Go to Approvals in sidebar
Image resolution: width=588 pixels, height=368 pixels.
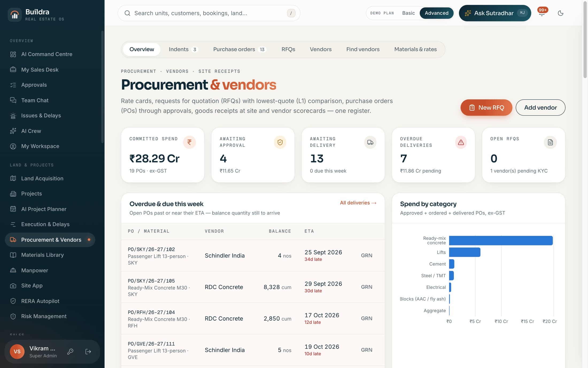[x=50, y=85]
